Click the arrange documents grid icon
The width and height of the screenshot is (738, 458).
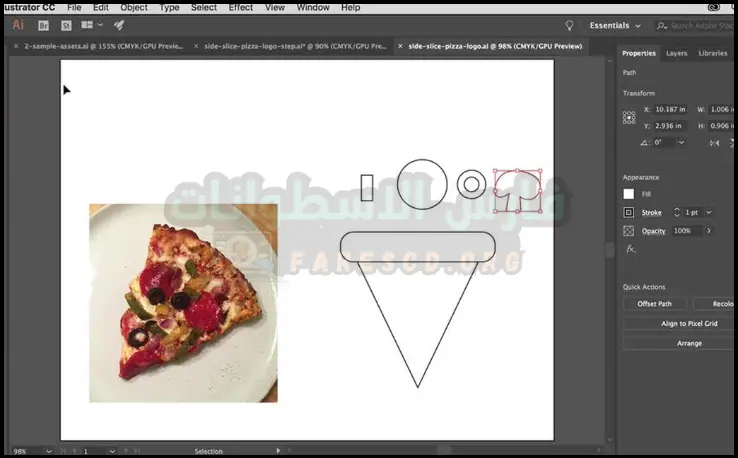[x=87, y=25]
